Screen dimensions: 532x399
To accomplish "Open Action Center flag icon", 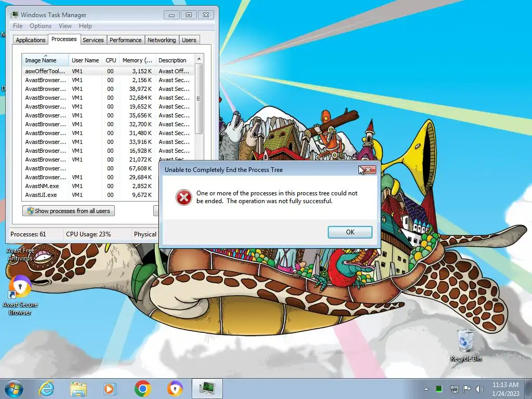I will pyautogui.click(x=467, y=389).
